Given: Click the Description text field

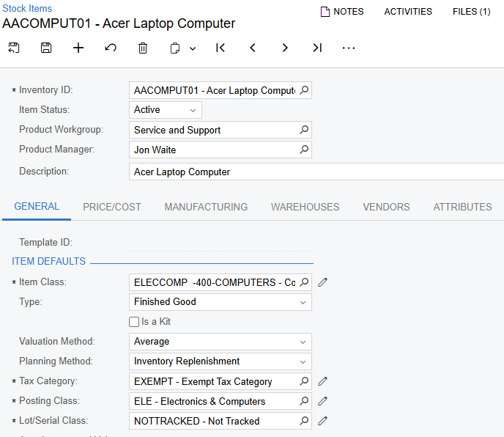Looking at the screenshot, I should (316, 172).
